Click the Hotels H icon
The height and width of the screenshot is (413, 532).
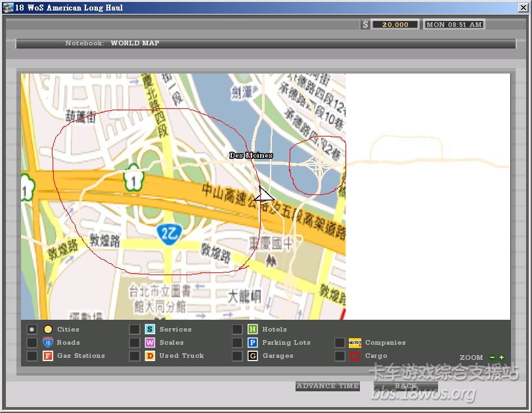point(252,330)
